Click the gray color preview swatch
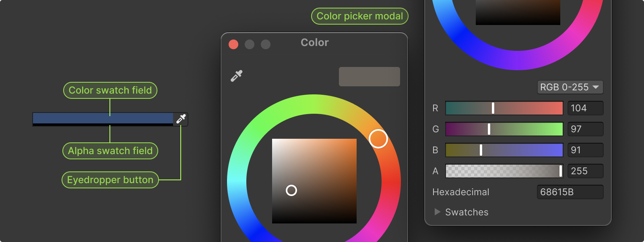 (x=369, y=77)
